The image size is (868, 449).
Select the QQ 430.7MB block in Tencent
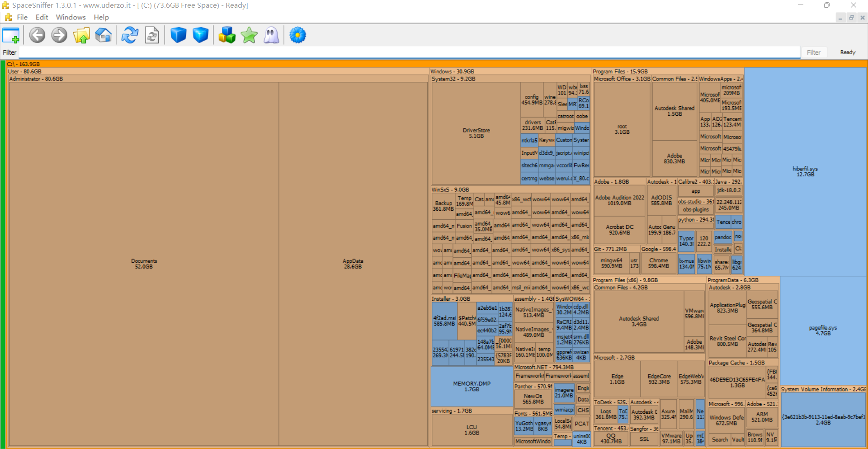[x=611, y=439]
